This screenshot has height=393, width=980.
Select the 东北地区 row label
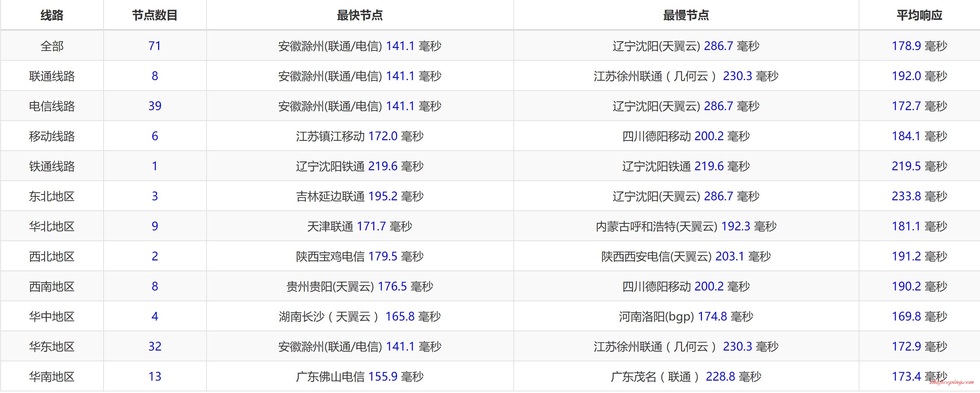52,196
